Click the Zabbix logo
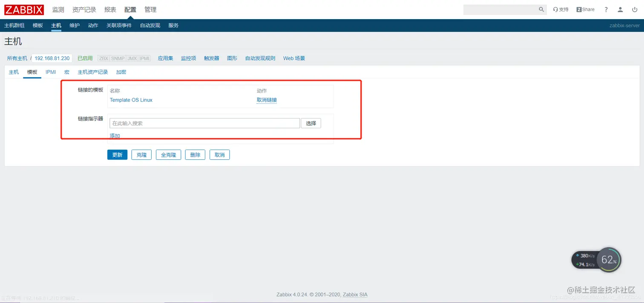The width and height of the screenshot is (644, 303). point(24,9)
